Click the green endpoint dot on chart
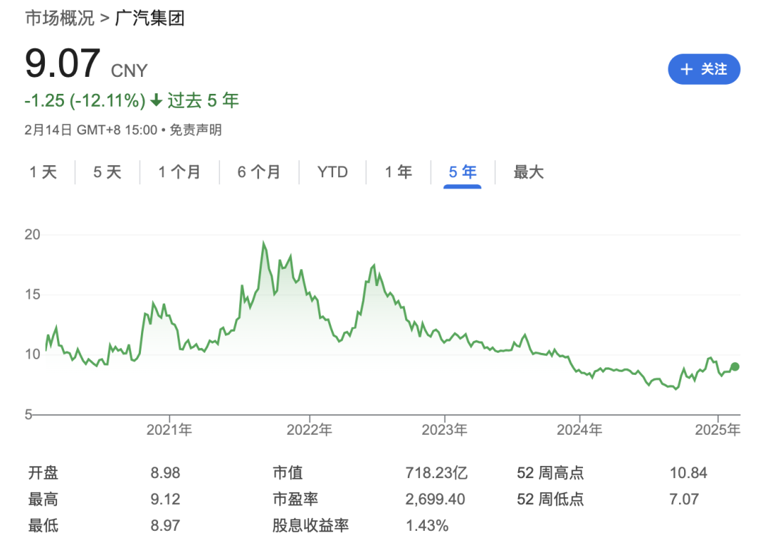 [x=735, y=367]
